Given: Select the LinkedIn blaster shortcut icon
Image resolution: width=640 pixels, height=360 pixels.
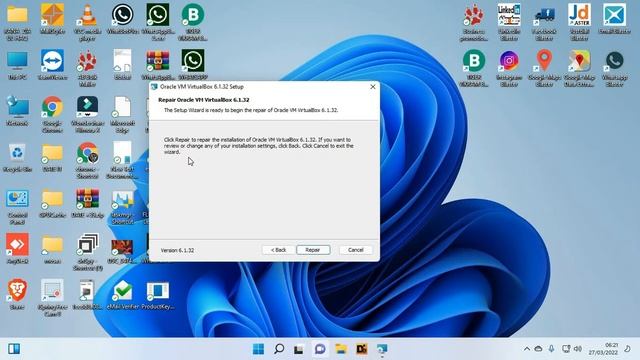Looking at the screenshot, I should pyautogui.click(x=509, y=15).
